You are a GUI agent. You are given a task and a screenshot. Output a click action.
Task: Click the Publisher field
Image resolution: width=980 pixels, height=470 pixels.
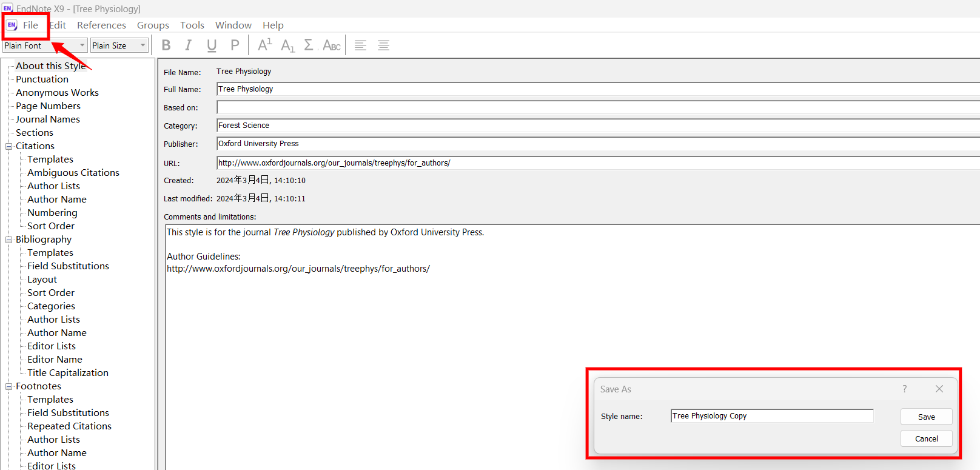click(x=598, y=144)
